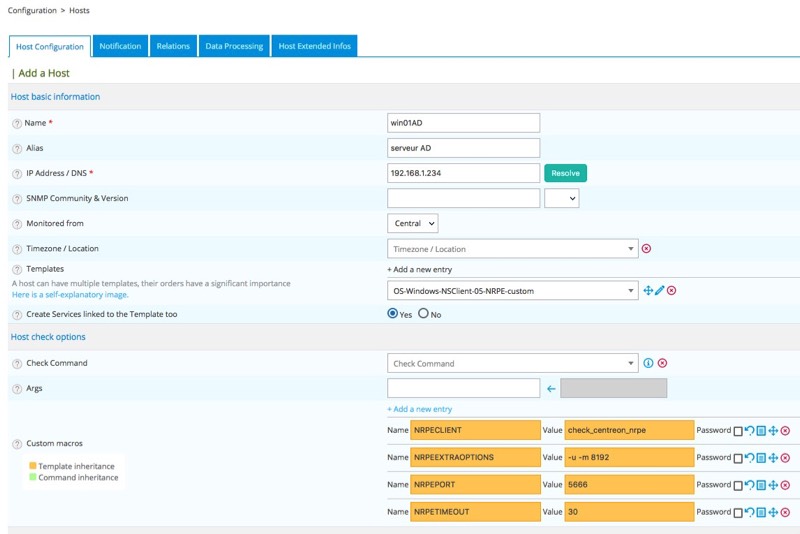Open description icon for NRPEPORT macro
Viewport: 800px width, 534px height.
pos(761,485)
